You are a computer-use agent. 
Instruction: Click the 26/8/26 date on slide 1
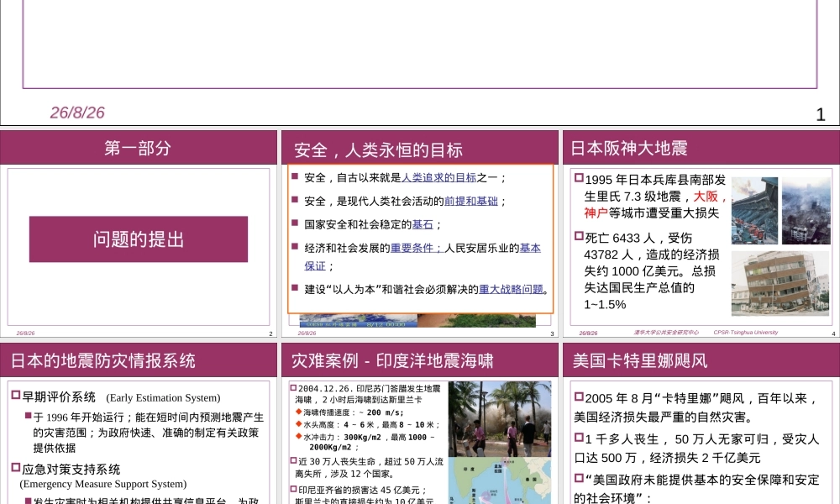tap(77, 113)
